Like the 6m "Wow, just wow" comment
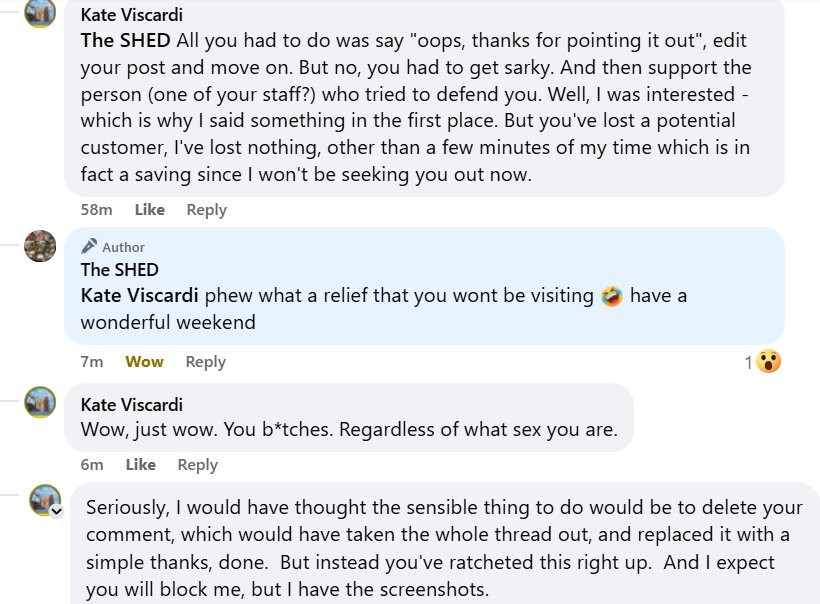820x604 pixels. (141, 464)
